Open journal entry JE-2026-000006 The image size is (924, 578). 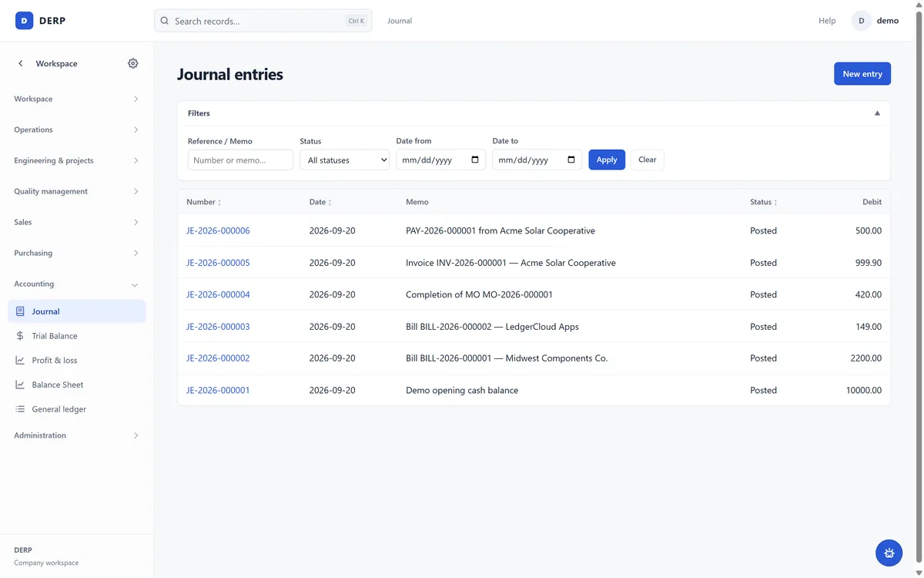tap(218, 230)
